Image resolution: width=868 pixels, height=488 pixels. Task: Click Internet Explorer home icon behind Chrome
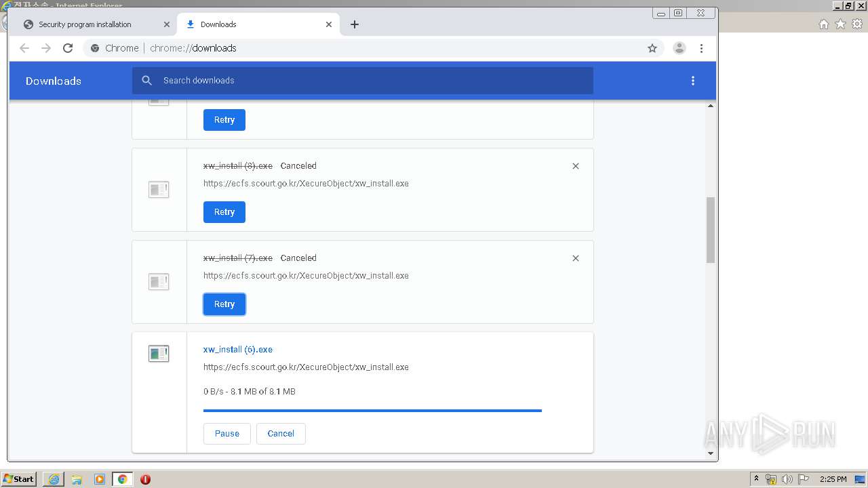[x=823, y=24]
